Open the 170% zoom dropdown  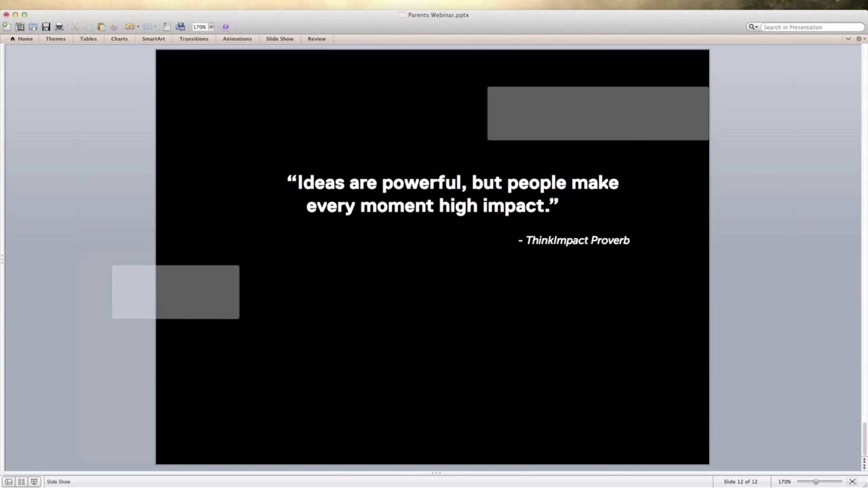[x=212, y=27]
